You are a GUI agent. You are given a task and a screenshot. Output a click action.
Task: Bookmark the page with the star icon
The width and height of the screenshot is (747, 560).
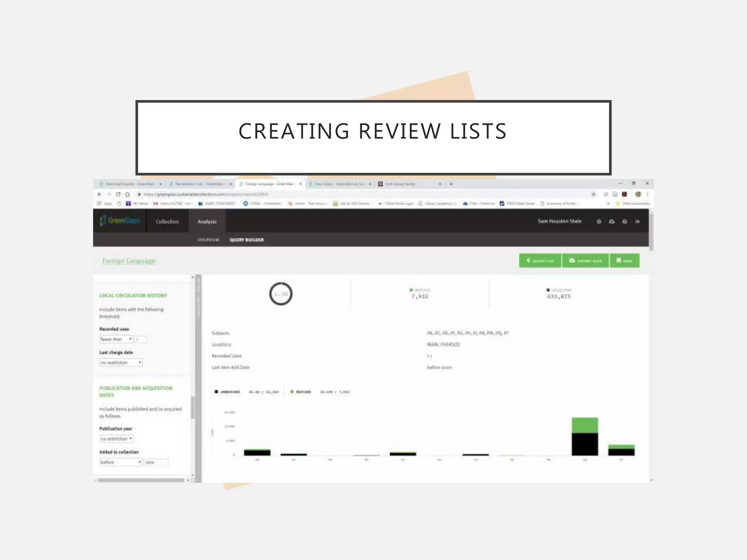tap(593, 194)
